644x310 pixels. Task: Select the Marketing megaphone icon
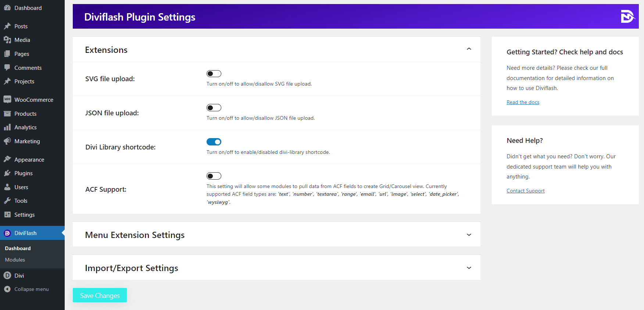7,141
